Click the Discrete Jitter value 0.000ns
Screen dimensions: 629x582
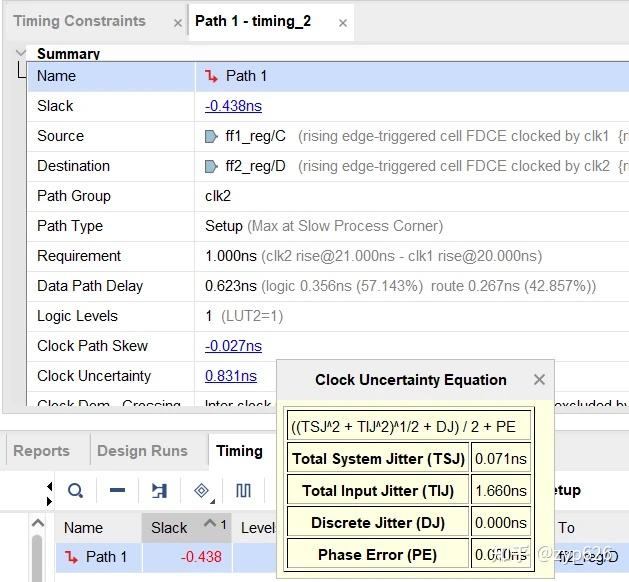coord(501,523)
